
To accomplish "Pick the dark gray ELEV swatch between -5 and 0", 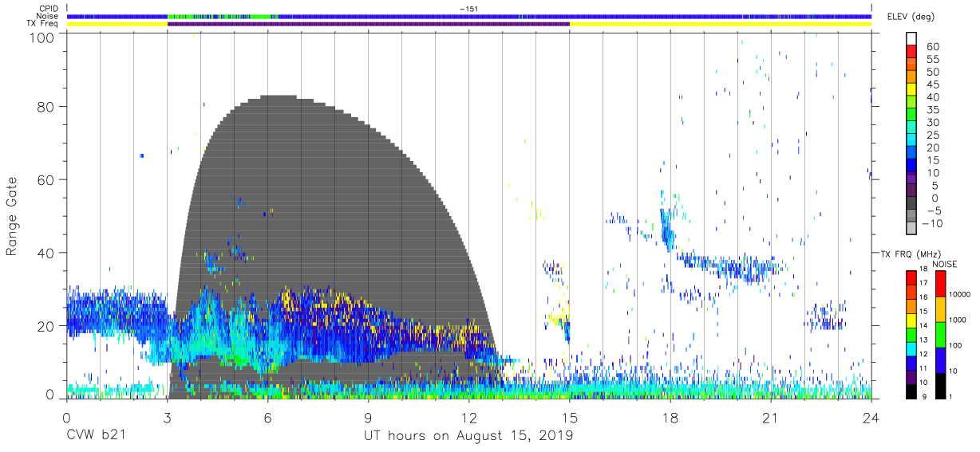I will tap(911, 203).
